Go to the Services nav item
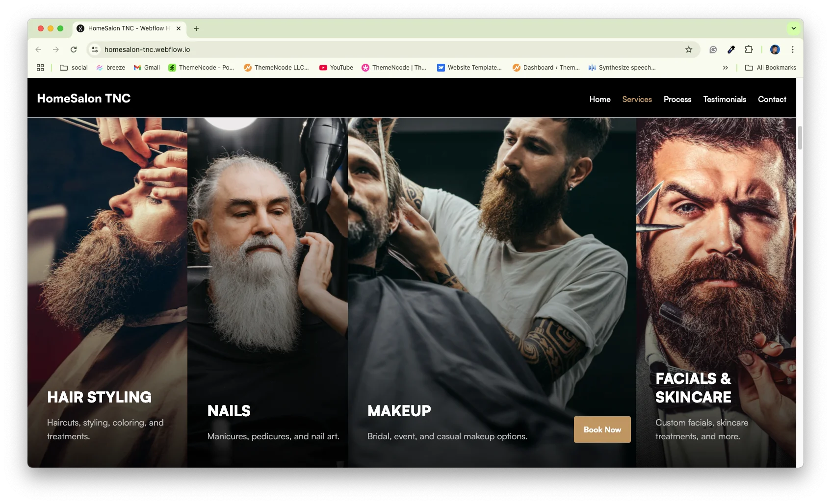The height and width of the screenshot is (504, 831). [637, 99]
